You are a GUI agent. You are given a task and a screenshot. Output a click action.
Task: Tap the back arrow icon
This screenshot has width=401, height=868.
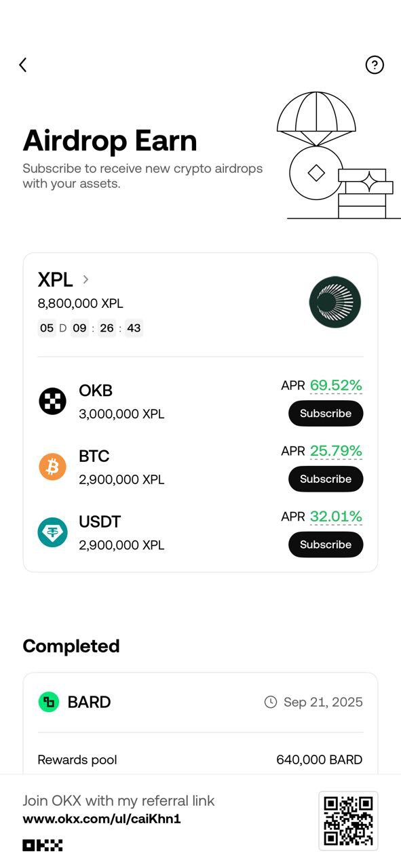pos(23,64)
